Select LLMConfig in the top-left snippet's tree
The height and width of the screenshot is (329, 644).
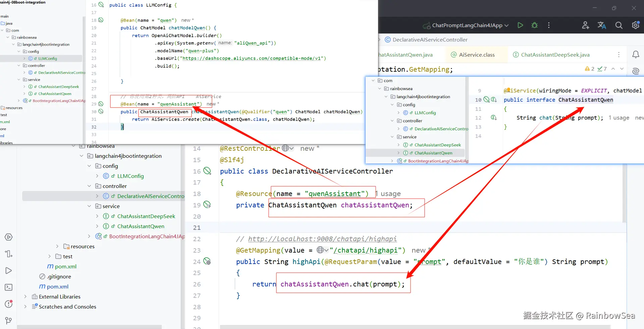48,58
